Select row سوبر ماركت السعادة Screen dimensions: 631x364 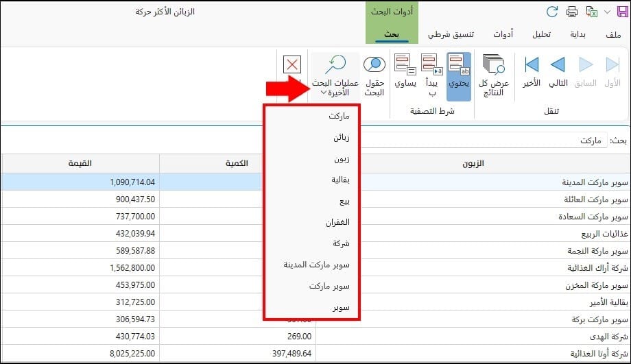[x=593, y=217]
